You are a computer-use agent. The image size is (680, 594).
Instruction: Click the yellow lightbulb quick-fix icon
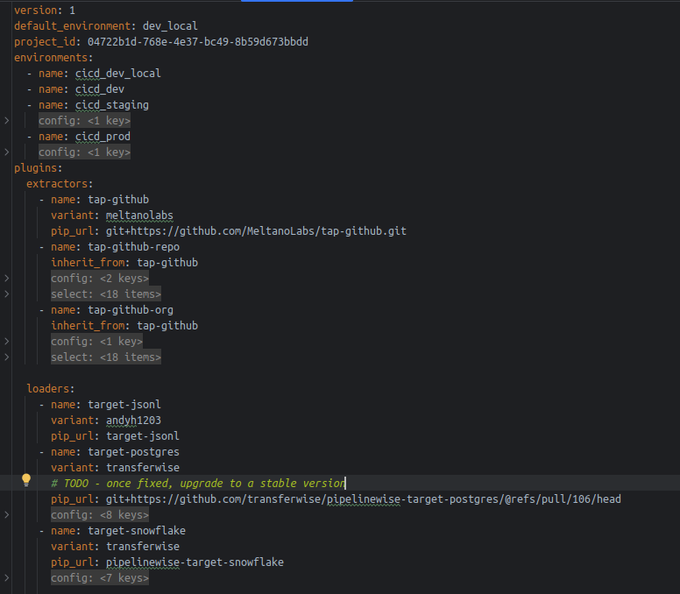coord(27,480)
